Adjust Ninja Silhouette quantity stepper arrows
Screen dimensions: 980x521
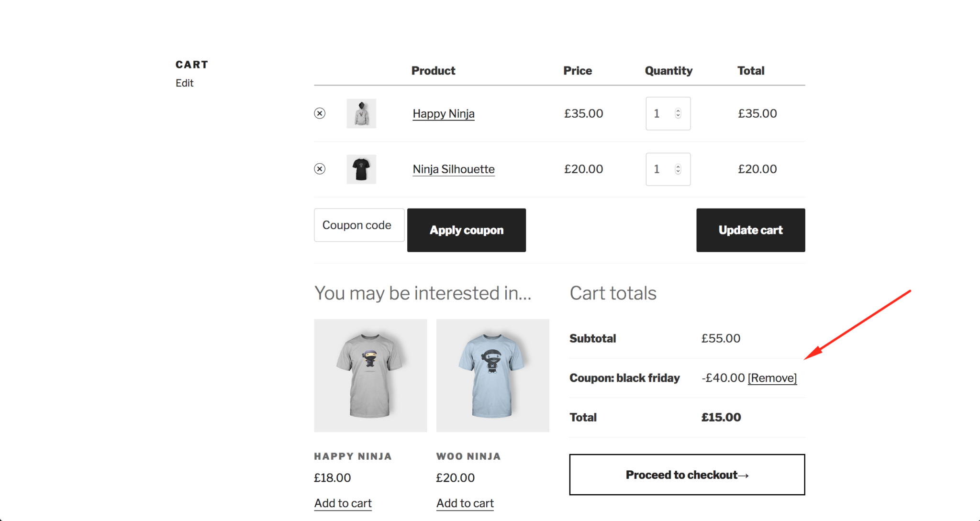pos(678,169)
